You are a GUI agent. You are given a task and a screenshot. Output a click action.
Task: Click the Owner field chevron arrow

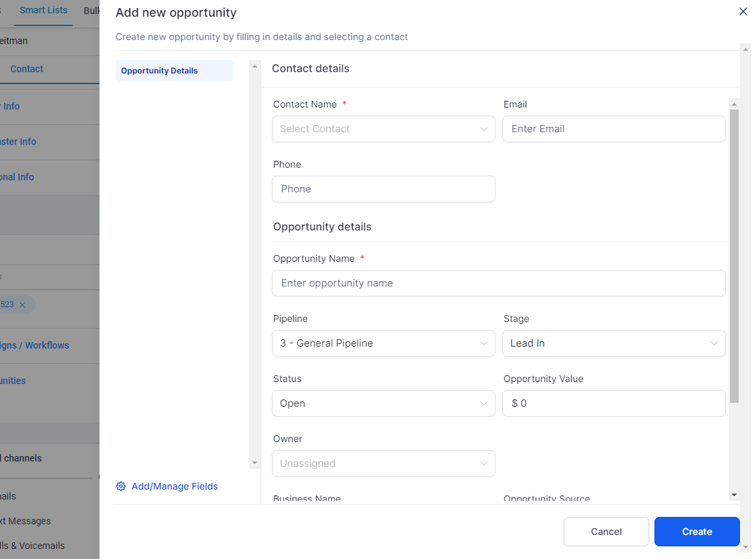point(484,463)
